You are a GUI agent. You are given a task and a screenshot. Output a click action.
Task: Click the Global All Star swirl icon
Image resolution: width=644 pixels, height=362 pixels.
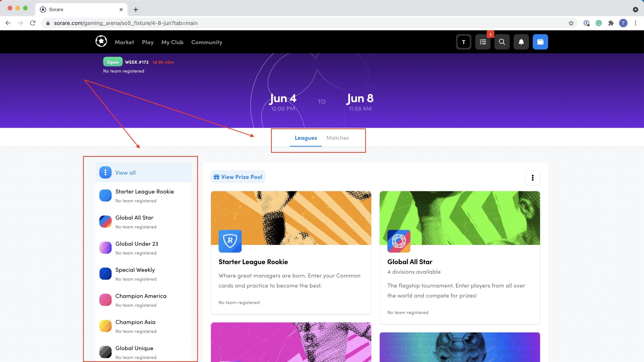(398, 241)
